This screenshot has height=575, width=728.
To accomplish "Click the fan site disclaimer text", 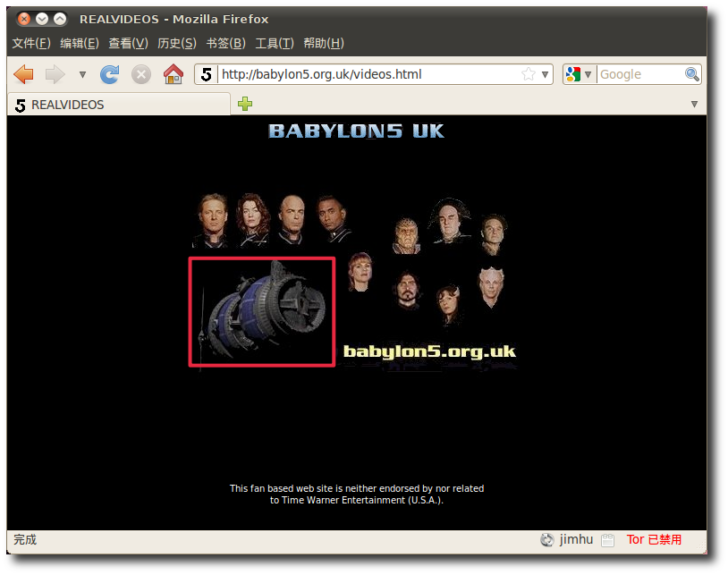I will tap(357, 495).
